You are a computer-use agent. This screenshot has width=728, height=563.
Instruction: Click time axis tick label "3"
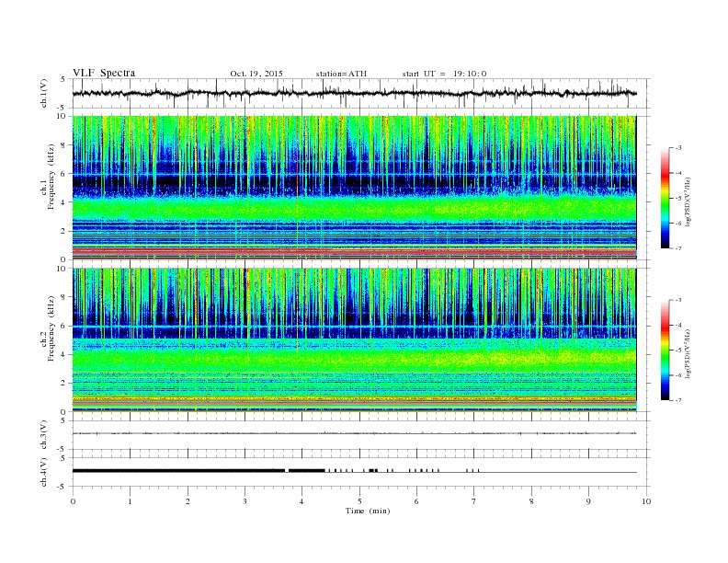[245, 501]
